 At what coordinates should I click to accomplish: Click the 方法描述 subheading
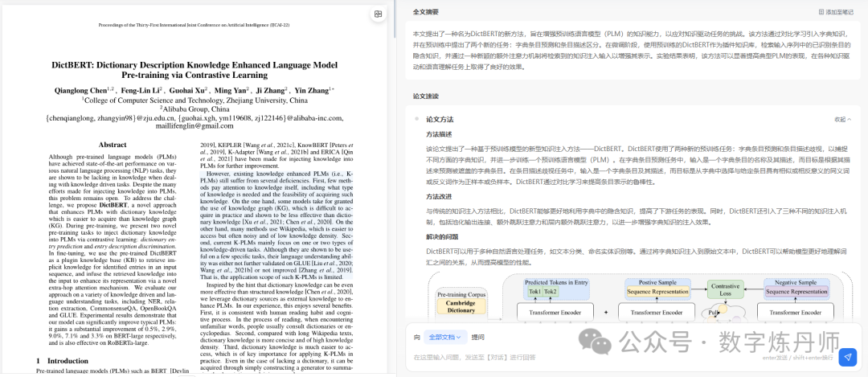click(440, 134)
